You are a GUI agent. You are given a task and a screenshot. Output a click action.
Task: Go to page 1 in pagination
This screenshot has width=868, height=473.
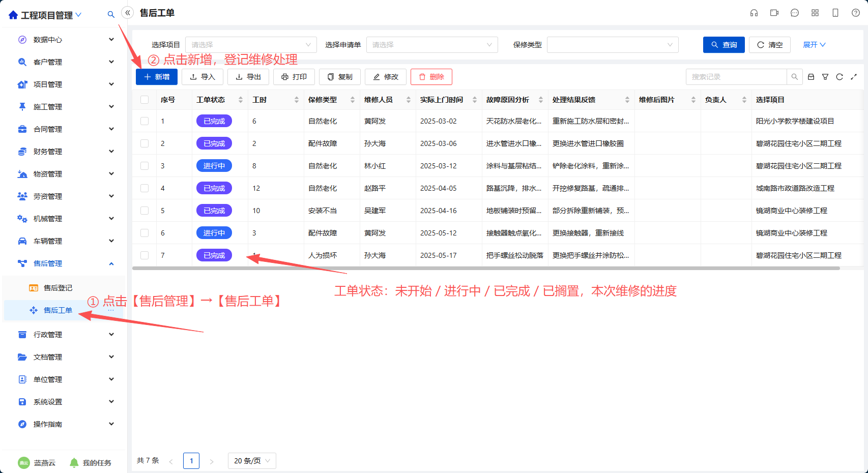[x=191, y=461]
